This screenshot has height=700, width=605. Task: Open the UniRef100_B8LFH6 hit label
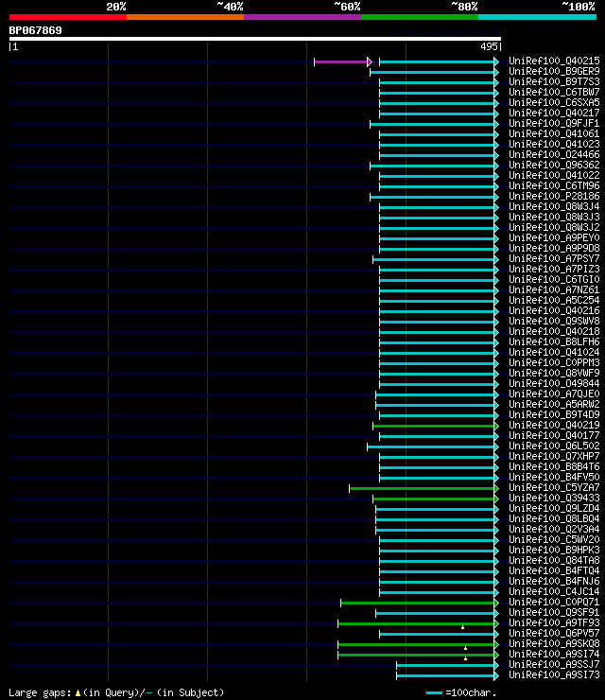tap(554, 341)
